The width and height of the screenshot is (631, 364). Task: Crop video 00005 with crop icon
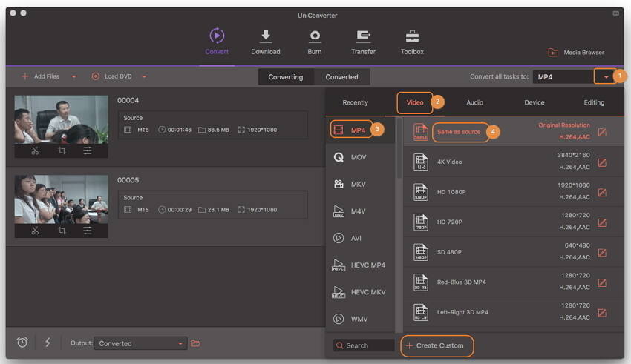[62, 231]
